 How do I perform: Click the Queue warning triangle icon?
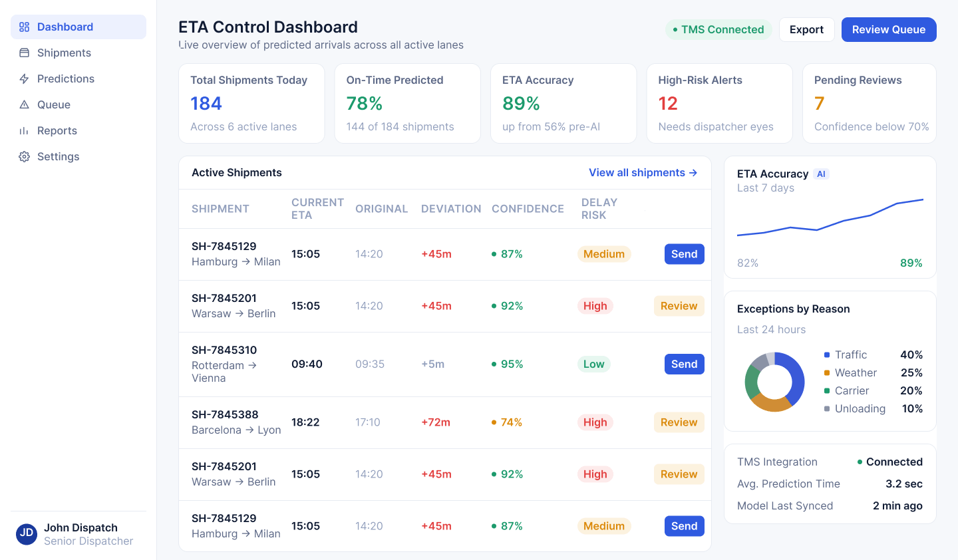(24, 104)
